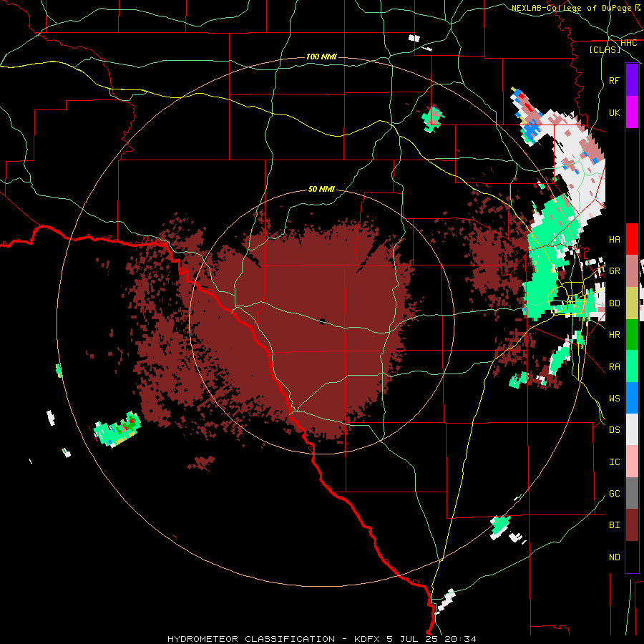644x644 pixels.
Task: Click the WS legend label
Action: coord(614,398)
